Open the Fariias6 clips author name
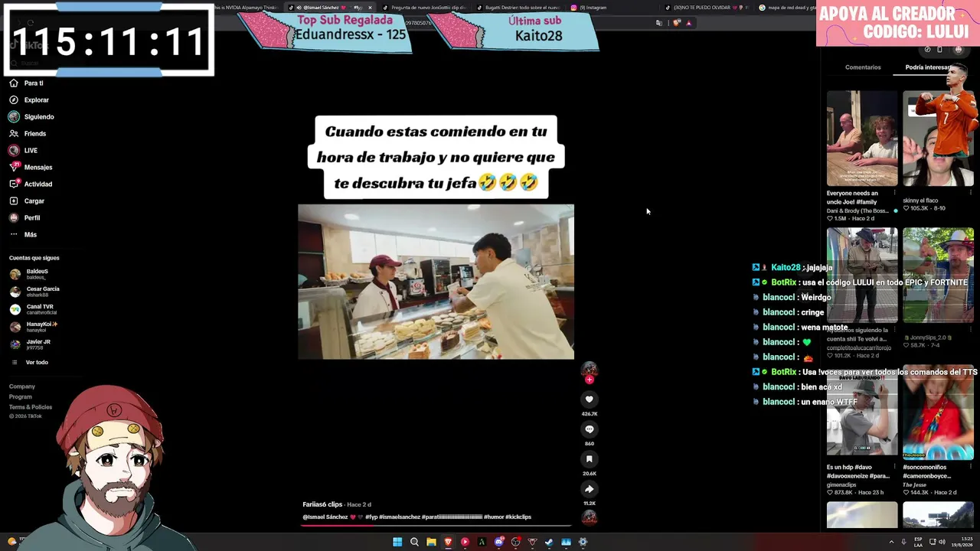The width and height of the screenshot is (980, 551). (x=322, y=504)
